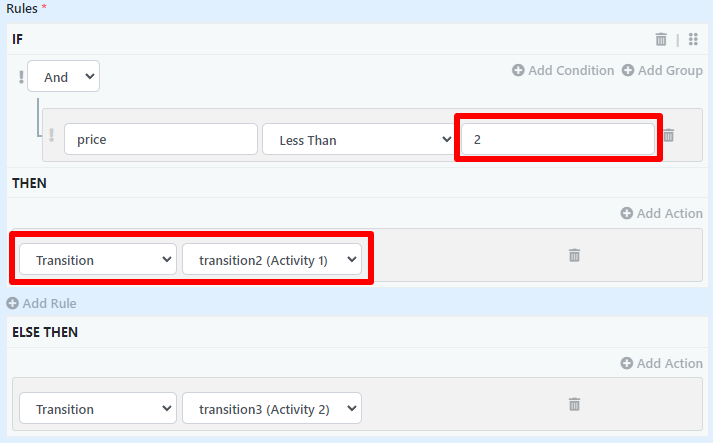Expand the transition3 (Activity 2) dropdown

tap(271, 409)
